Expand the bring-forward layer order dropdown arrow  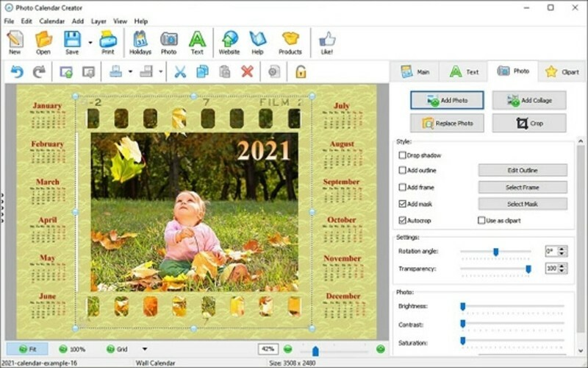pos(130,72)
